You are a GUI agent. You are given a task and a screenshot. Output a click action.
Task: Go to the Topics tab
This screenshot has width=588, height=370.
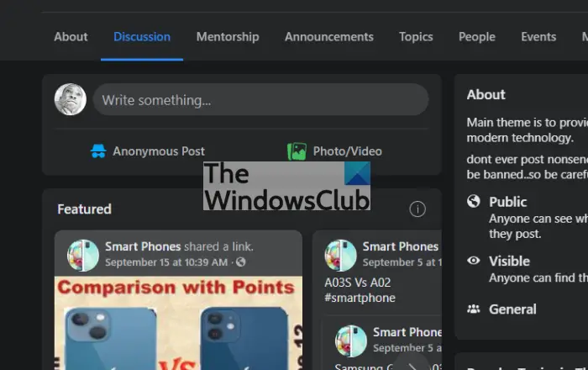tap(416, 37)
